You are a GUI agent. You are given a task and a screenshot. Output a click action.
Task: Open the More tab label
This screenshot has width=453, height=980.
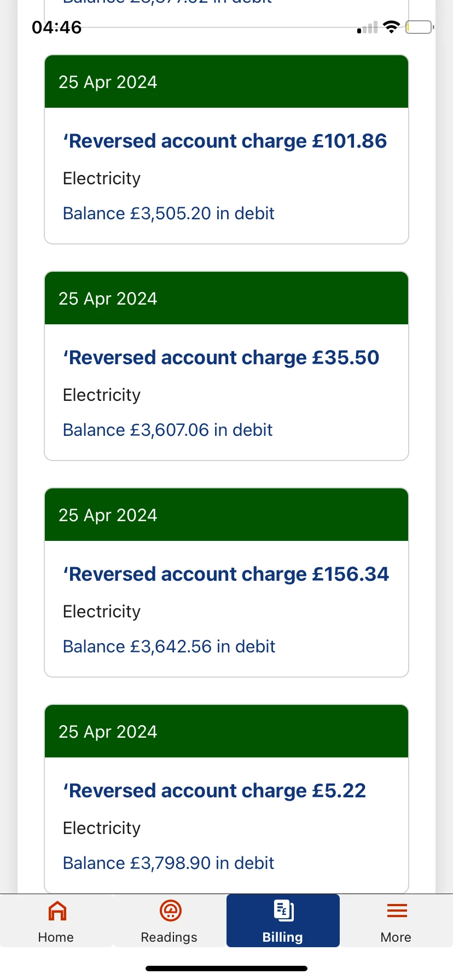396,937
